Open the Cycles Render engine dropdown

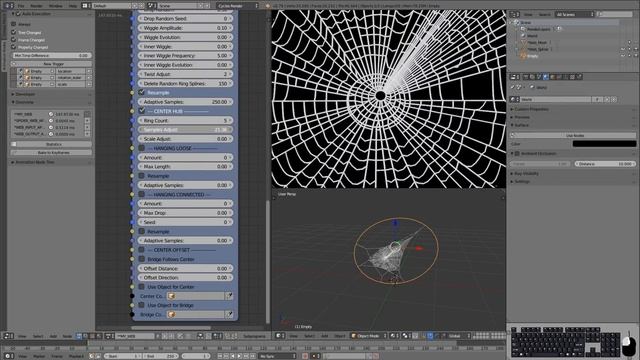point(238,6)
